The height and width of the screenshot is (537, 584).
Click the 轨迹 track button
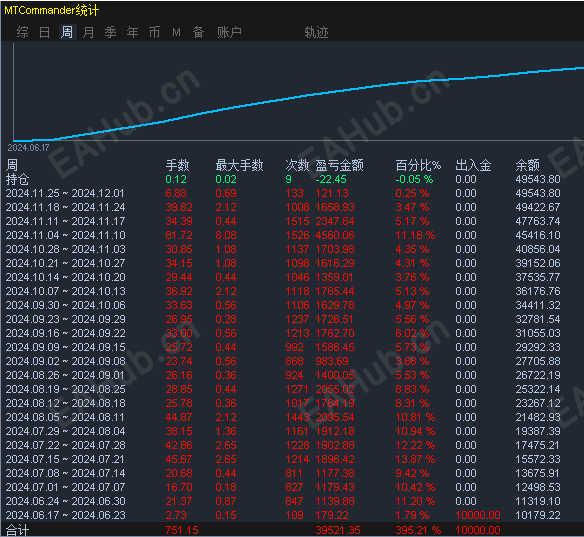(316, 32)
